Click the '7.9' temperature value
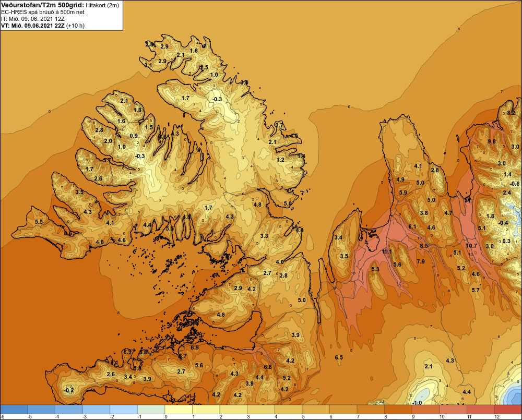The image size is (522, 420). [x=421, y=261]
